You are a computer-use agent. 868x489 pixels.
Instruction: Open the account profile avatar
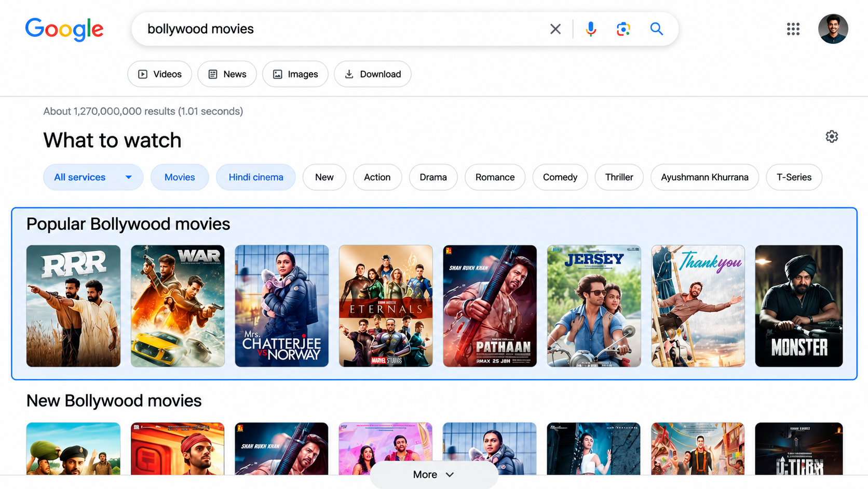click(x=833, y=29)
